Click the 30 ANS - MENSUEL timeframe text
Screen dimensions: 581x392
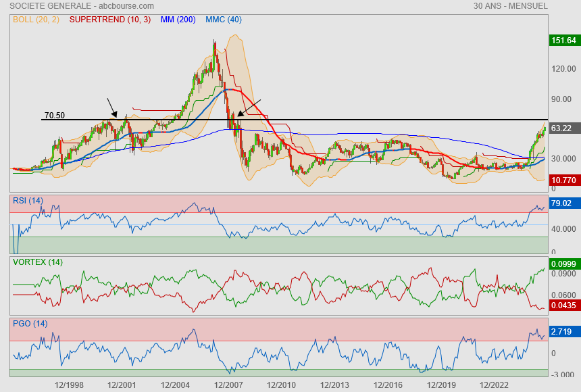tap(510, 5)
